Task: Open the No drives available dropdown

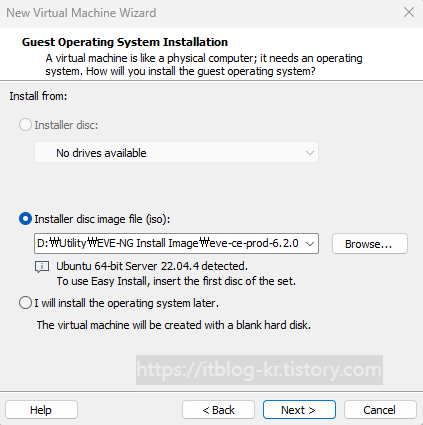Action: [176, 153]
